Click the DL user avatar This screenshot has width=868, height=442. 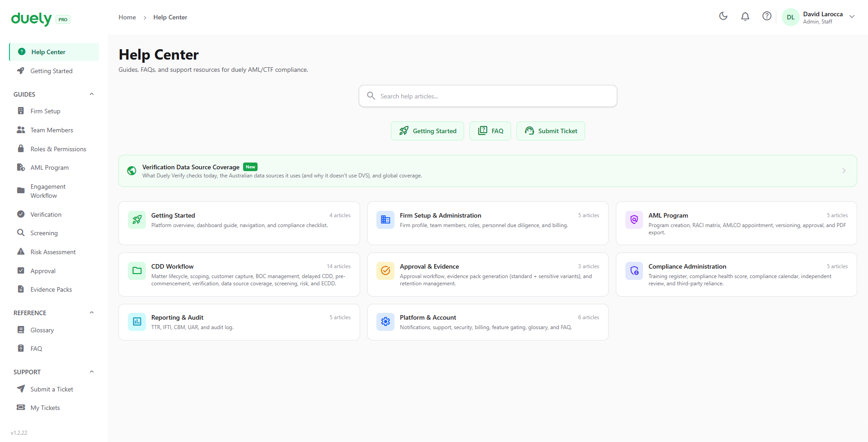click(x=791, y=17)
